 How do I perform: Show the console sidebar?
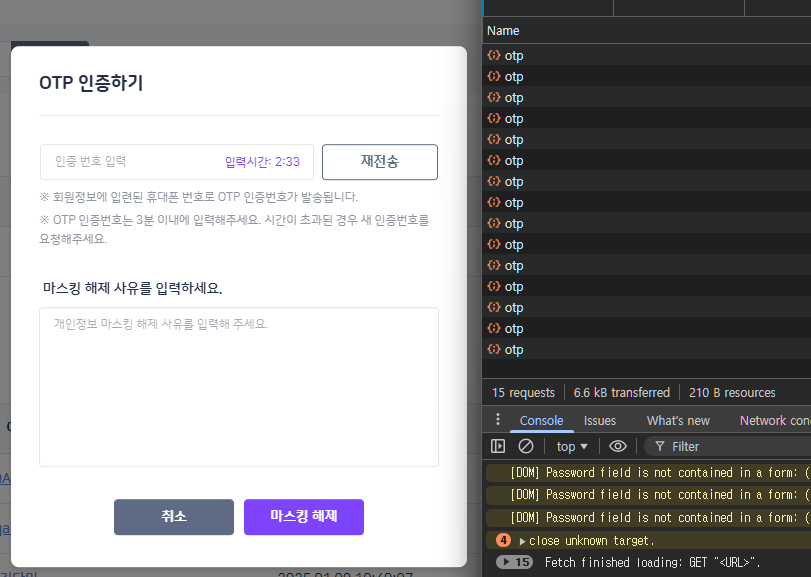[498, 446]
